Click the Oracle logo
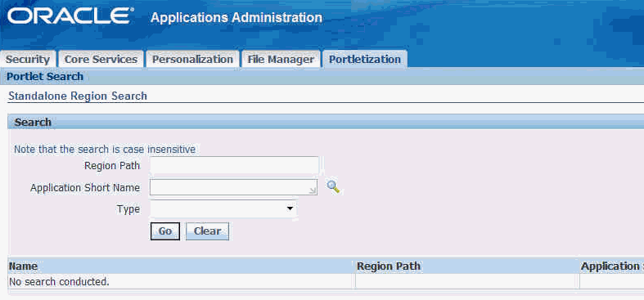 pyautogui.click(x=70, y=16)
